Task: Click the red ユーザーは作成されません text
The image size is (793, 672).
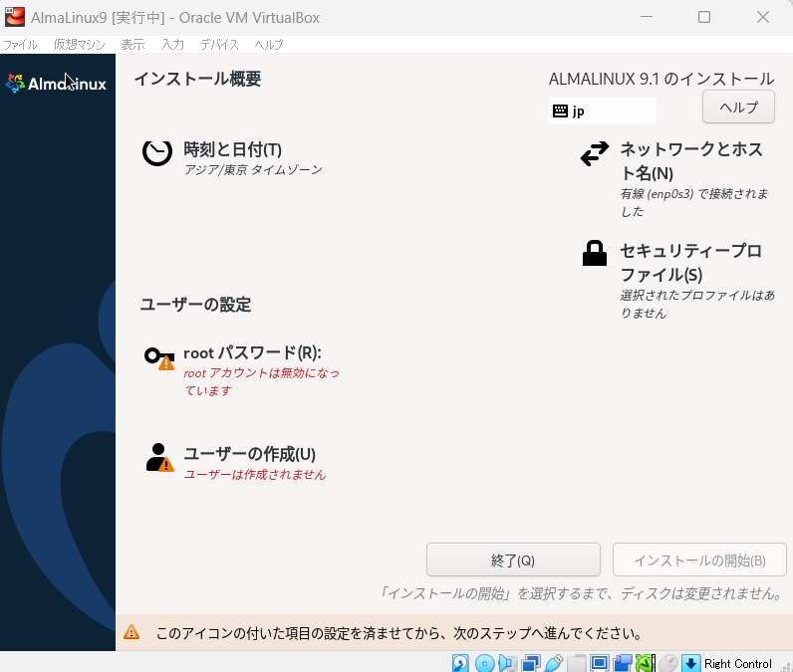Action: coord(254,475)
